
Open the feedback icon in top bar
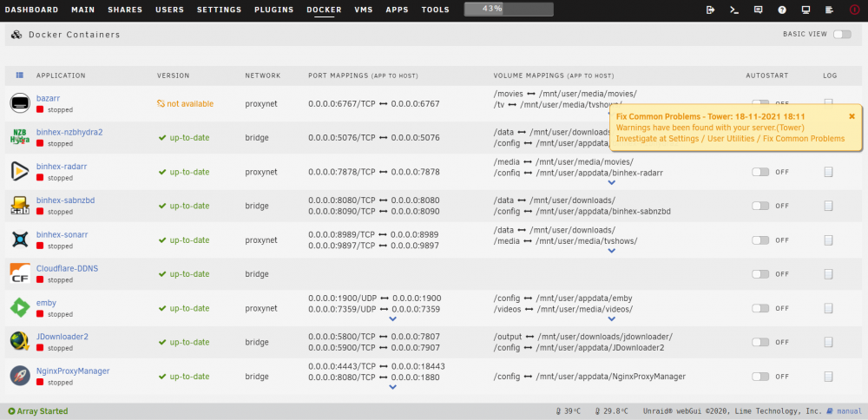(x=759, y=10)
